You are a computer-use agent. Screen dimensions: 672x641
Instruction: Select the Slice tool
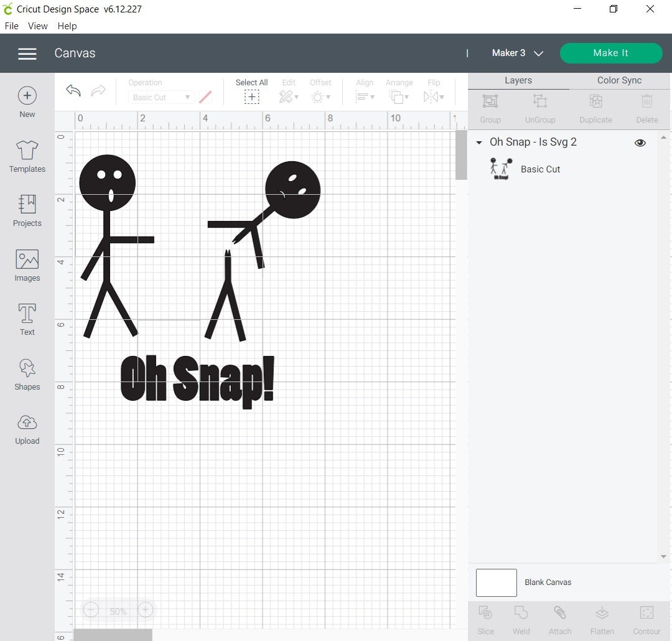pyautogui.click(x=485, y=618)
